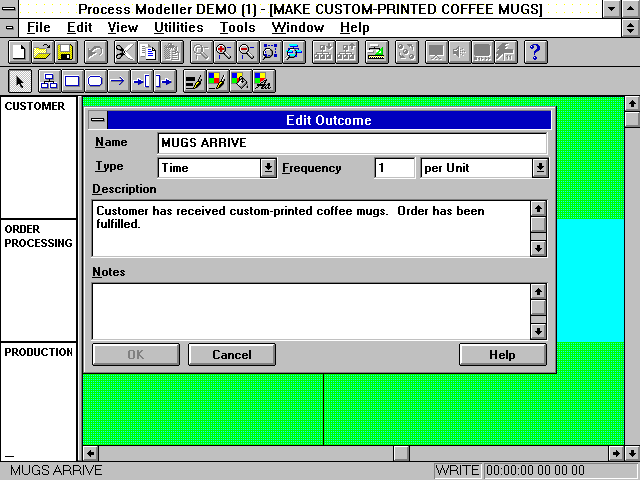Select the arrow pointer tool

coord(20,82)
